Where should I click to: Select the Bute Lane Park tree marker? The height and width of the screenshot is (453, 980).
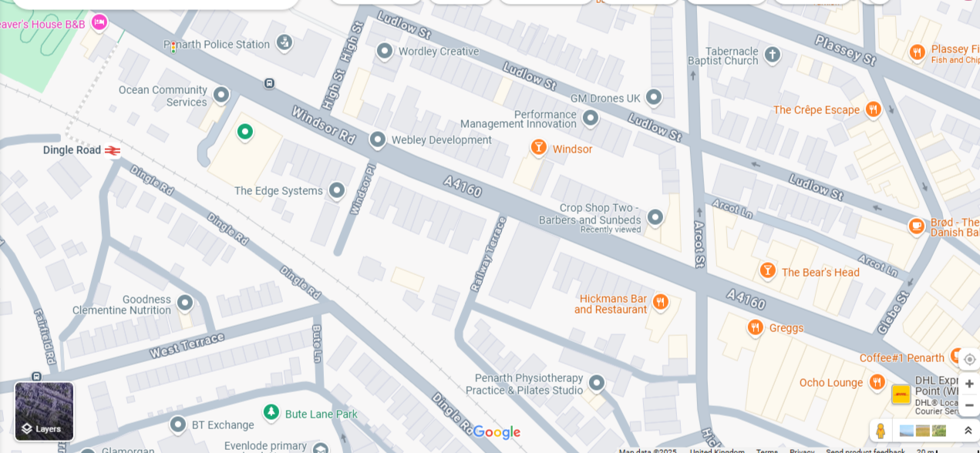(271, 412)
